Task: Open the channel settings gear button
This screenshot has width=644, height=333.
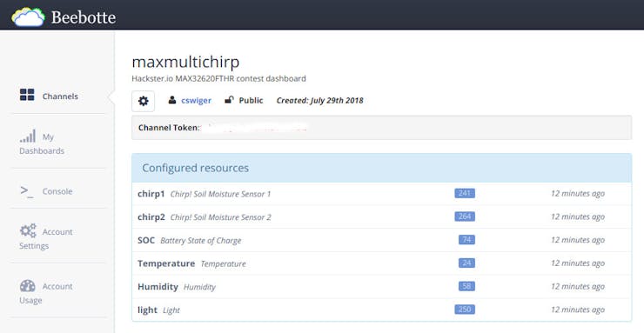Action: pyautogui.click(x=143, y=101)
